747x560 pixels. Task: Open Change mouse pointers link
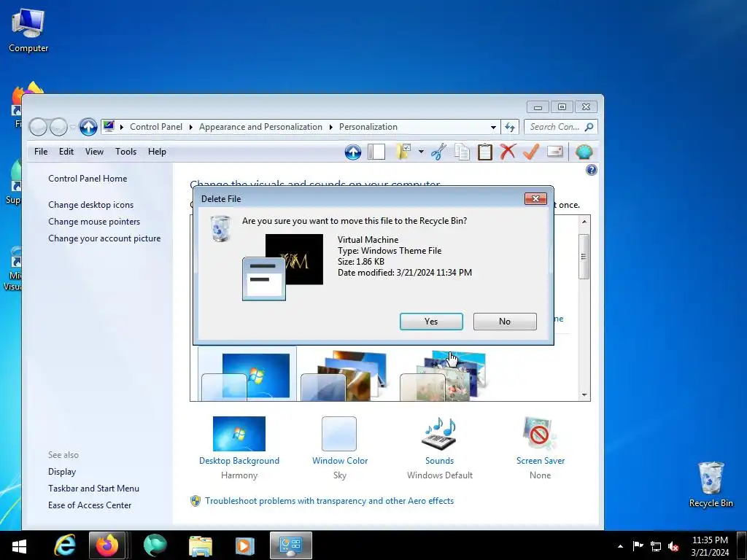[94, 222]
